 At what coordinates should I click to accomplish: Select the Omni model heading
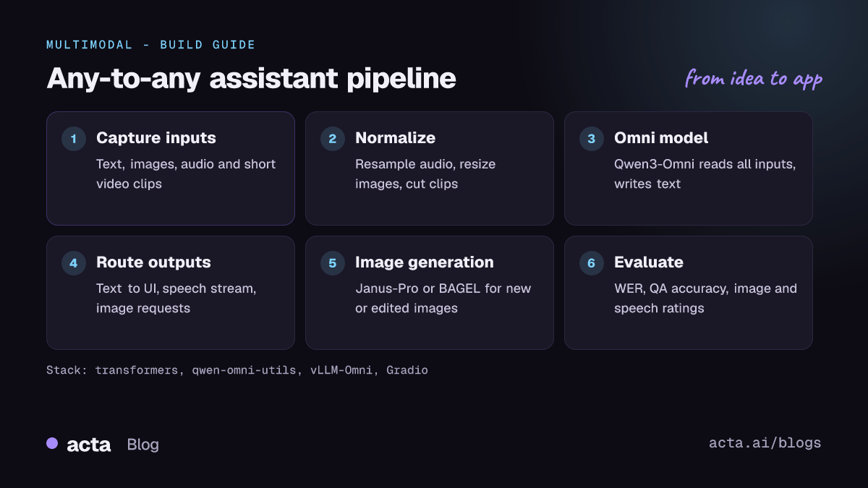661,138
